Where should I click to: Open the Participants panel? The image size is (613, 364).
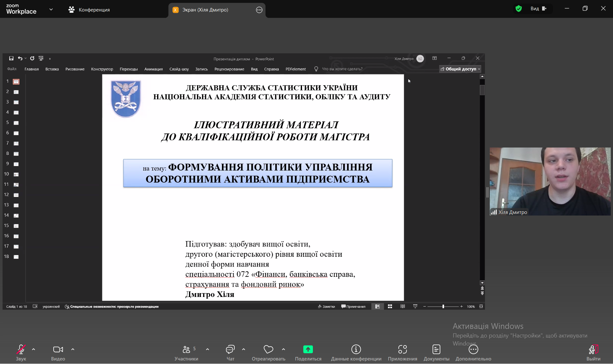tap(186, 353)
